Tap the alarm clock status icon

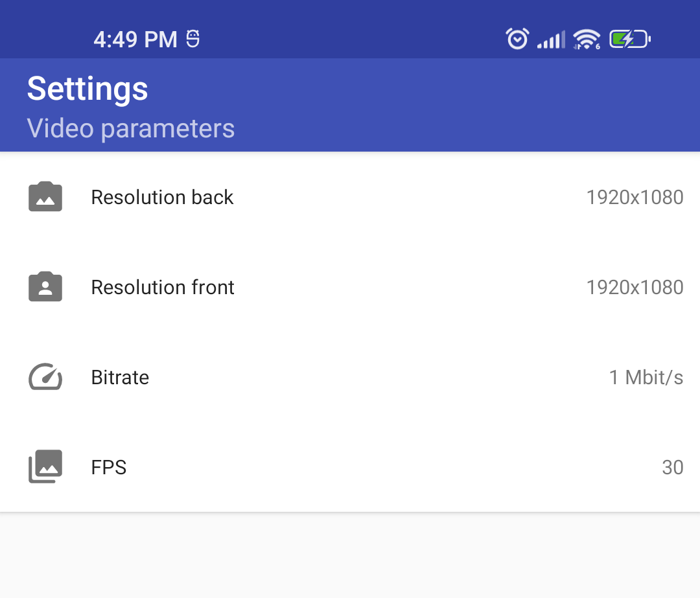click(517, 40)
